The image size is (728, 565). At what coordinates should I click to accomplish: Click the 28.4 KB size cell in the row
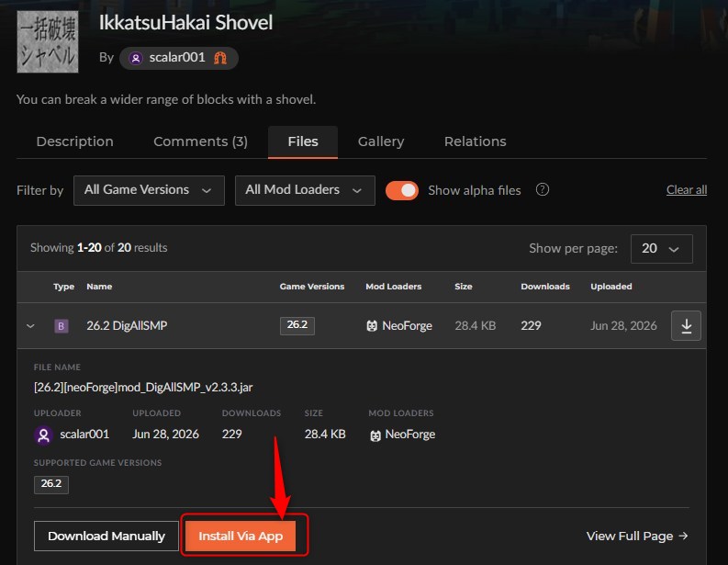point(476,326)
